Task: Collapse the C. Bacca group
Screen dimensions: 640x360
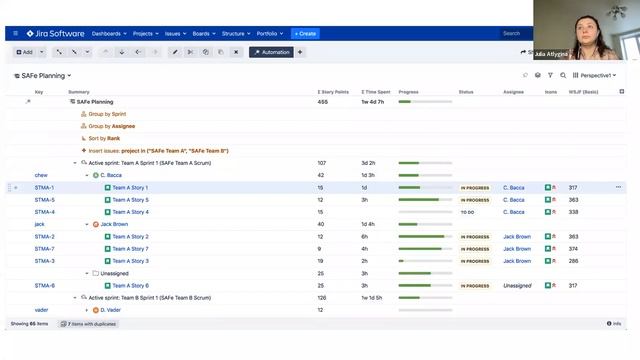Action: coord(87,175)
